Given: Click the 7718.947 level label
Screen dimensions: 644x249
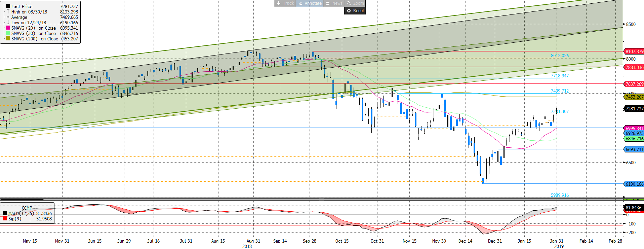Looking at the screenshot, I should click(x=560, y=76).
